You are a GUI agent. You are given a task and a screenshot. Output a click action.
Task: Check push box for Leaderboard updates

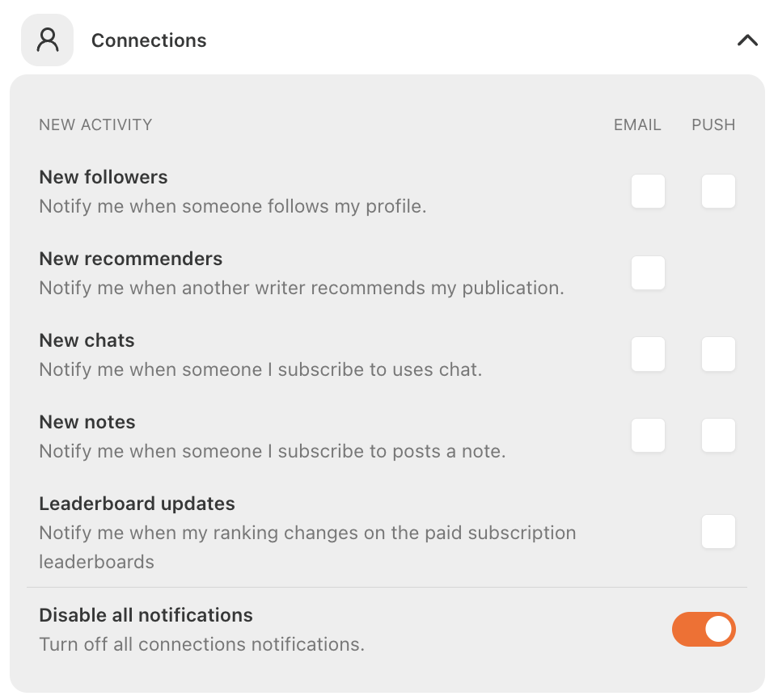[718, 531]
